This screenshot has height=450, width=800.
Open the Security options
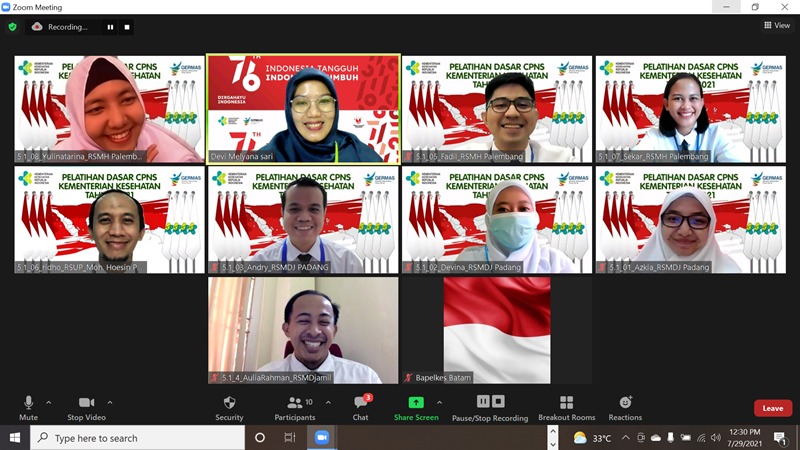pyautogui.click(x=229, y=406)
